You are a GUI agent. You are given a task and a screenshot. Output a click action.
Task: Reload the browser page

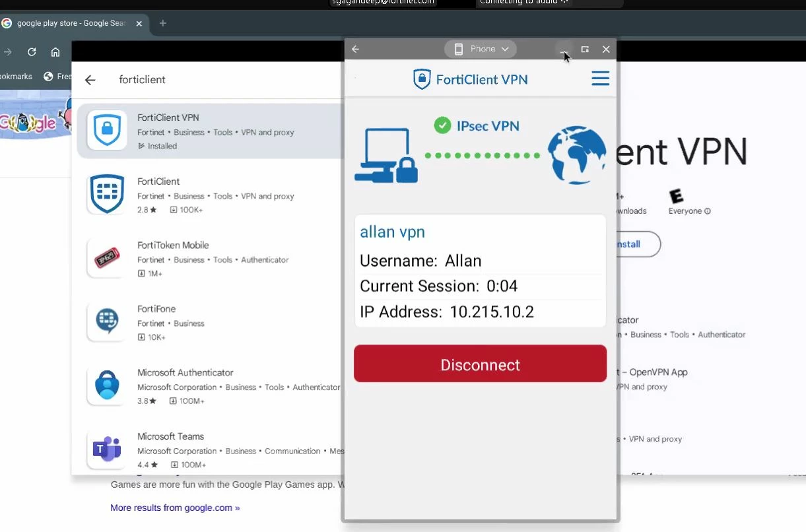click(x=32, y=52)
